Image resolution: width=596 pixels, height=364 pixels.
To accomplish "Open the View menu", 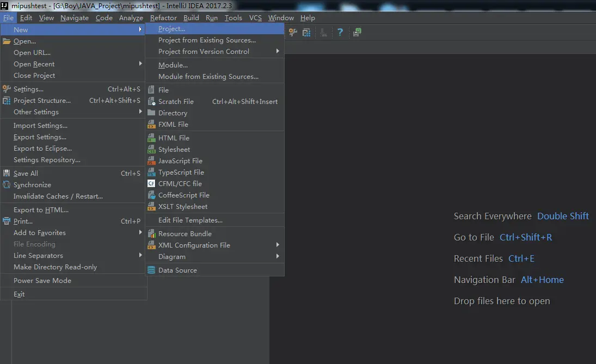I will (46, 18).
